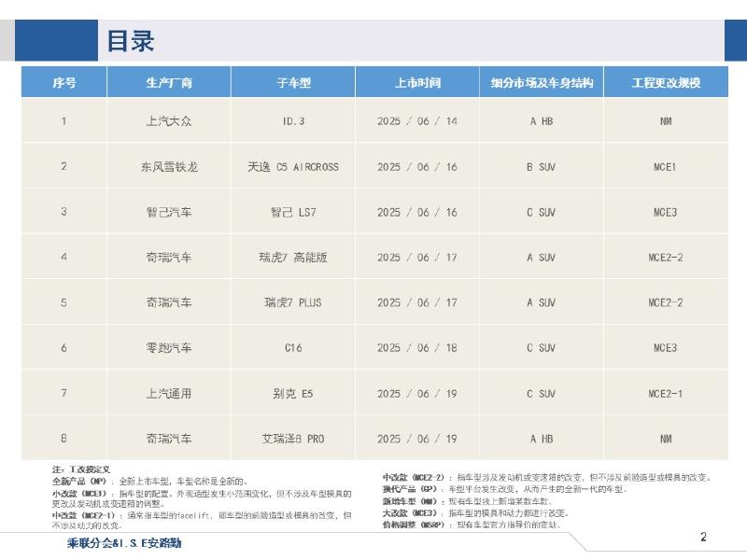Click the A HB cell in ID.3 row
The image size is (747, 560).
coord(542,121)
